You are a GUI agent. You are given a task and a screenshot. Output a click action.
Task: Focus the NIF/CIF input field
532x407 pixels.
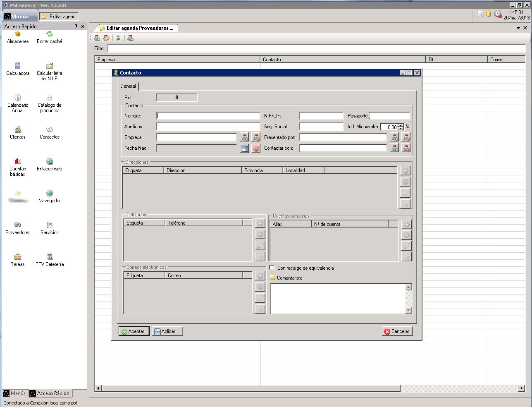pos(322,116)
